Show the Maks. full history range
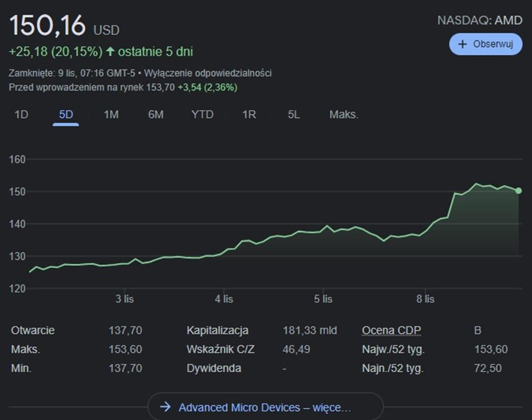The image size is (532, 420). click(344, 115)
